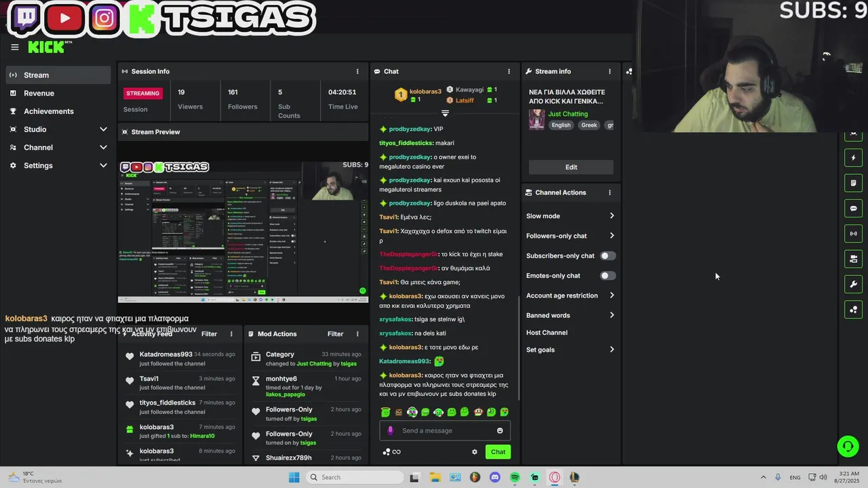Open Activity Feed Filter
Screen dimensions: 868x488
coord(209,334)
